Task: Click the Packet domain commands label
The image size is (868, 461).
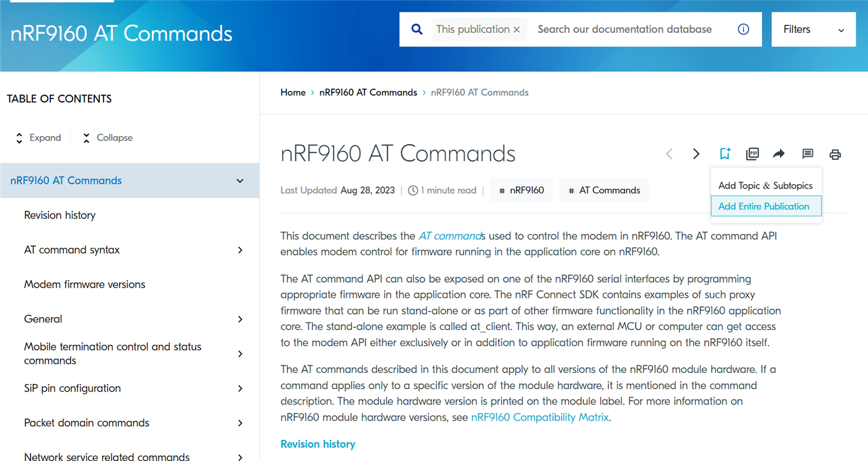Action: coord(87,423)
